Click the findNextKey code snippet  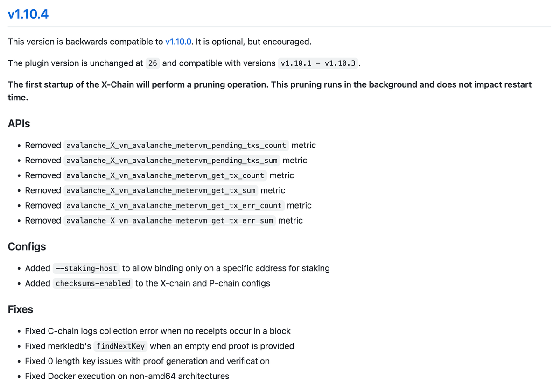tap(120, 346)
